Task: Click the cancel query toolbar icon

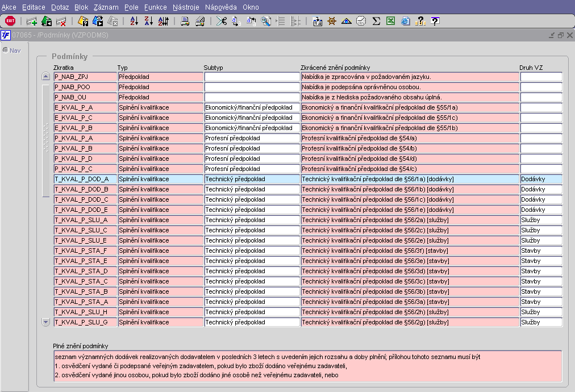Action: (x=112, y=21)
